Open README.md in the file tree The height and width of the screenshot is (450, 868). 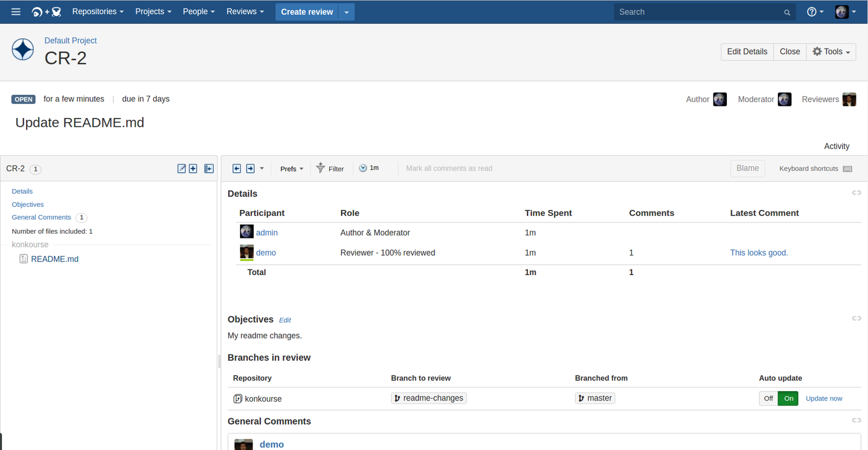pos(55,259)
